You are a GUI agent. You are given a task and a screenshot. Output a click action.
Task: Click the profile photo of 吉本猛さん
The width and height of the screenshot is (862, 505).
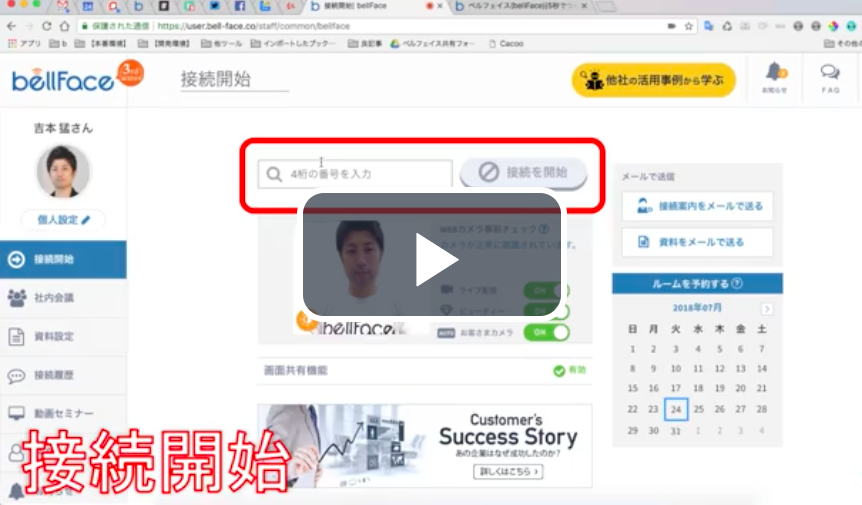(x=63, y=171)
